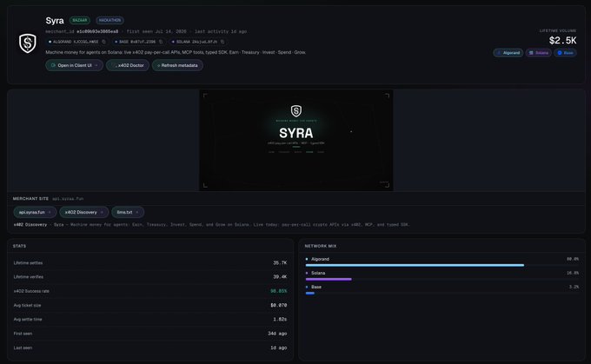The width and height of the screenshot is (591, 364).
Task: Open the x402 Discovery link chip
Action: [x=83, y=212]
